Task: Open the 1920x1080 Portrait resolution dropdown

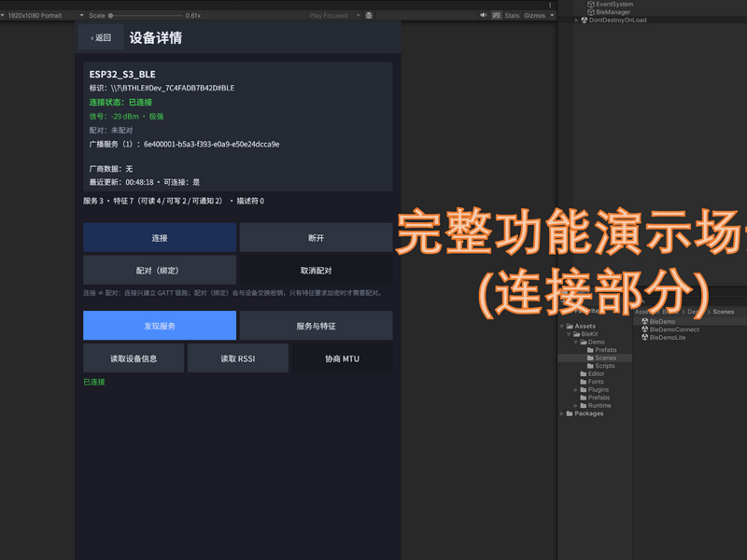Action: pyautogui.click(x=42, y=15)
